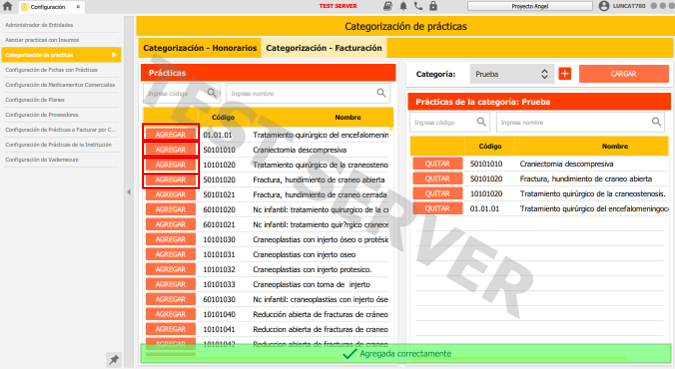The width and height of the screenshot is (675, 369).
Task: Switch to Categorización - Facturación tab
Action: 324,48
